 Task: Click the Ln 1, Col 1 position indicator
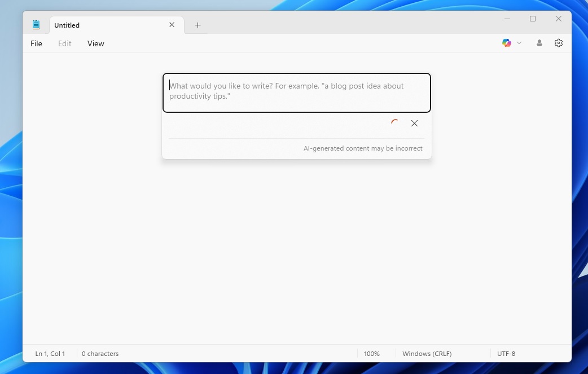pos(50,354)
